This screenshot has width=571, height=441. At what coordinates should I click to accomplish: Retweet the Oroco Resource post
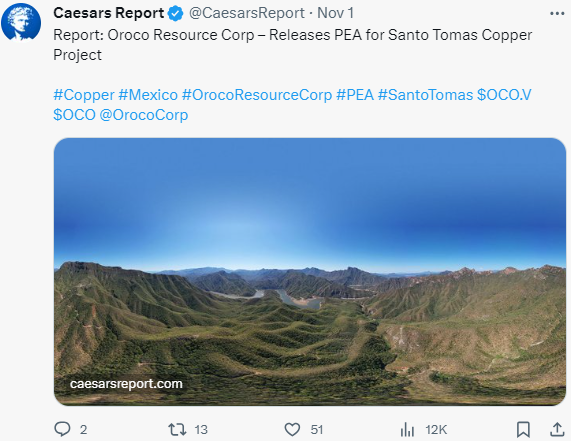point(177,429)
